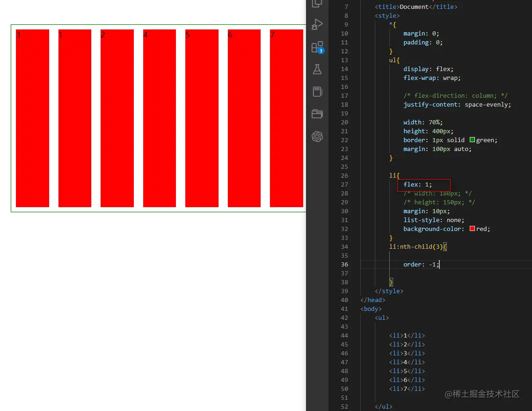Viewport: 532px width, 411px height.
Task: Click line number 27 in the gutter
Action: 344,185
